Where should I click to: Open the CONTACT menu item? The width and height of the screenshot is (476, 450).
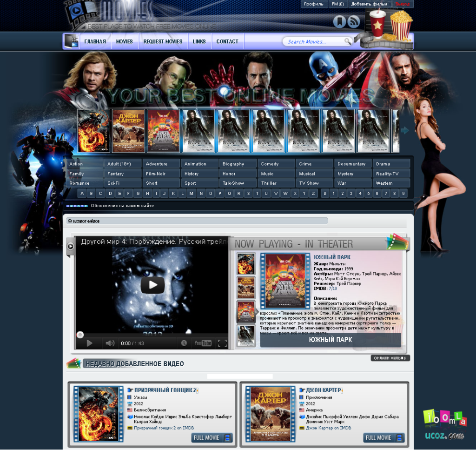[x=227, y=41]
